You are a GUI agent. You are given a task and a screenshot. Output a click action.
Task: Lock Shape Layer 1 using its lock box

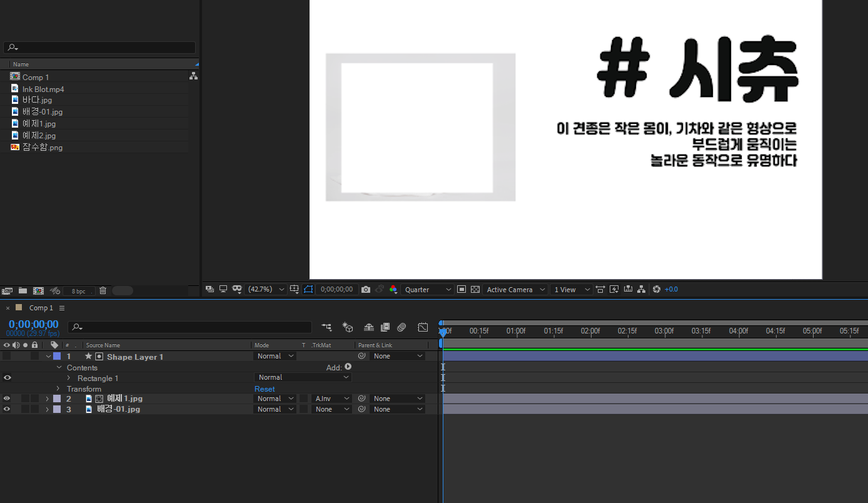(x=35, y=356)
